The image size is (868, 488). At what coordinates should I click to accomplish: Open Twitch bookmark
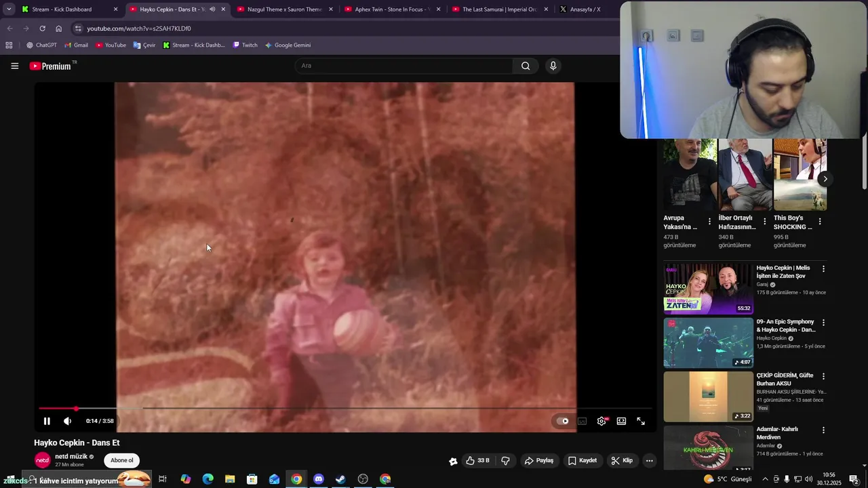(x=245, y=45)
